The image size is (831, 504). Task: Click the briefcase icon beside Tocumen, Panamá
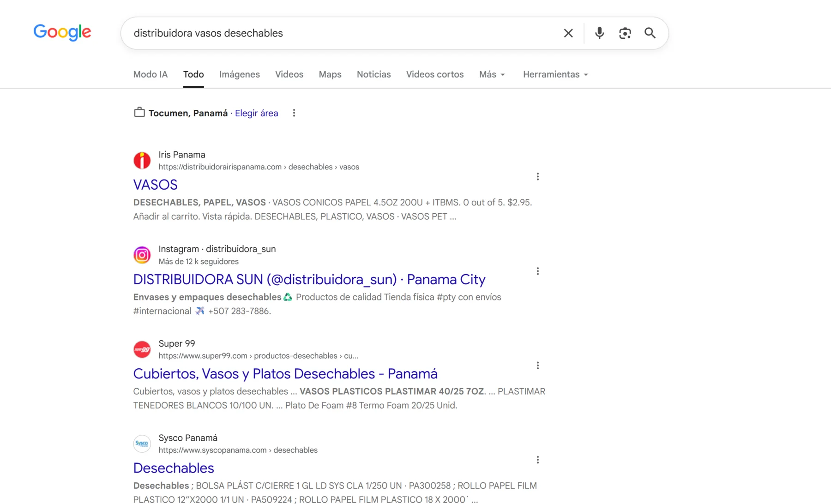(x=139, y=113)
